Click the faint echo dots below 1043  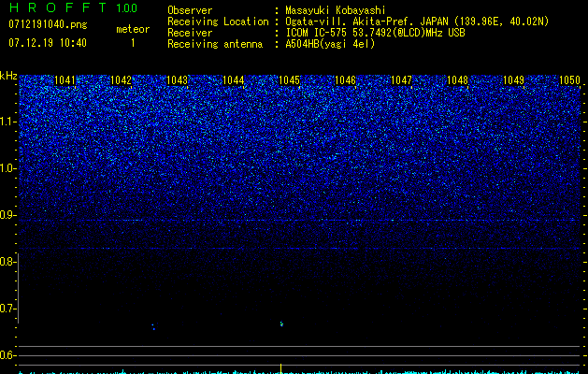click(x=153, y=326)
